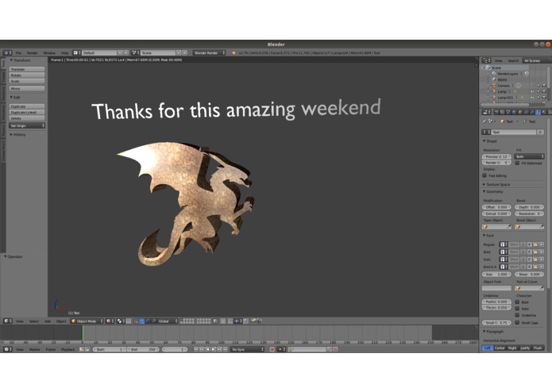Viewport: 552px width, 392px height.
Task: Open the Object properties tab icon
Action: pyautogui.click(x=520, y=112)
